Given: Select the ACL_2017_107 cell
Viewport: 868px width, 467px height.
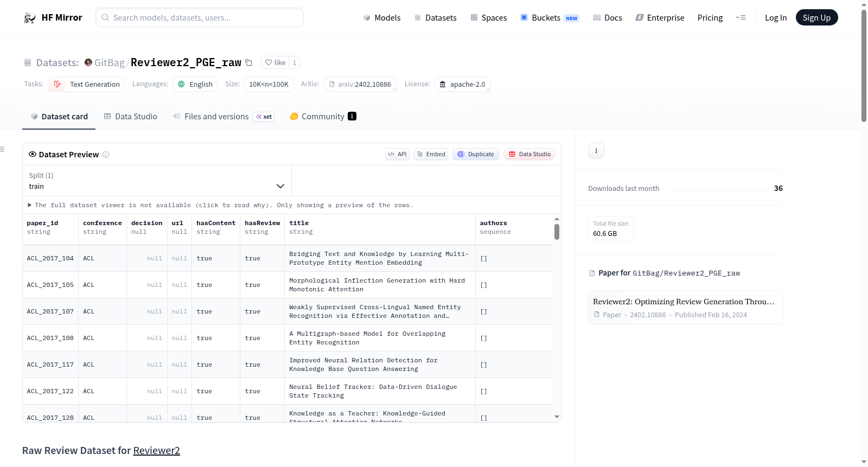Looking at the screenshot, I should coord(50,311).
